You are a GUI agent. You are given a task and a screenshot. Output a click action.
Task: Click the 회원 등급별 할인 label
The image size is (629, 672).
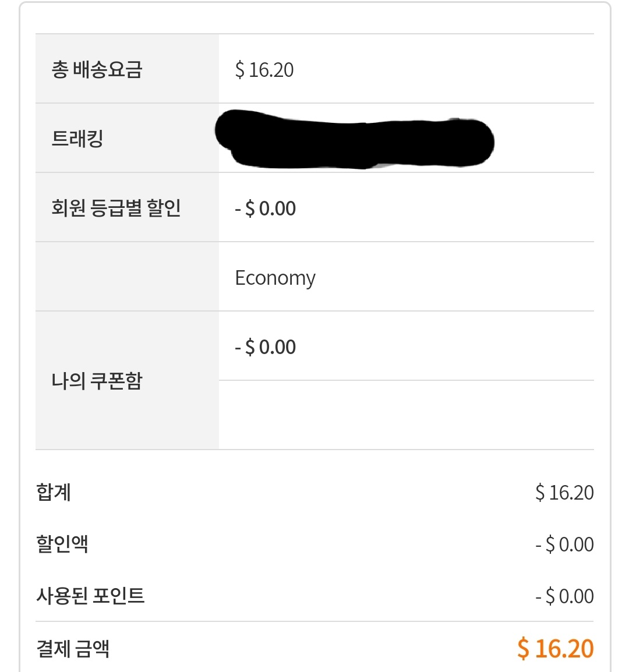click(116, 208)
